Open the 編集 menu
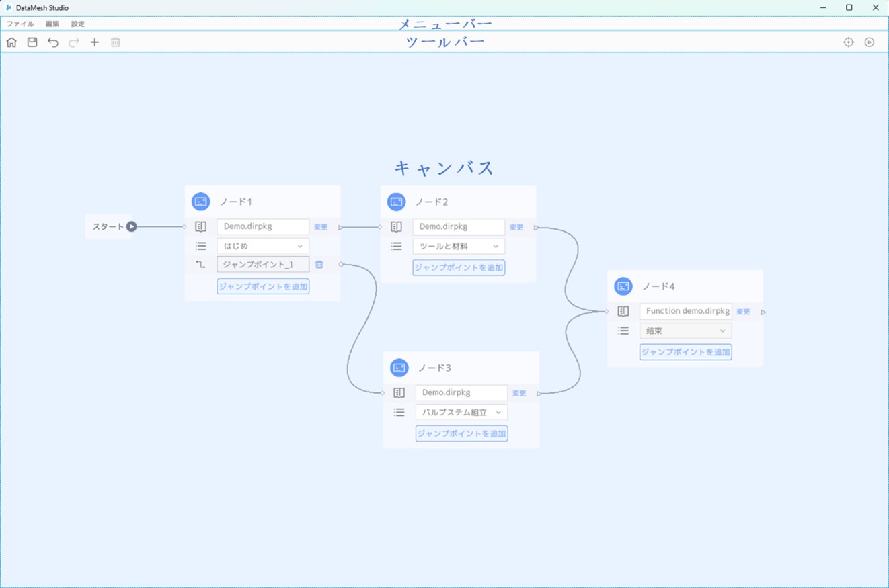The width and height of the screenshot is (889, 588). [52, 24]
